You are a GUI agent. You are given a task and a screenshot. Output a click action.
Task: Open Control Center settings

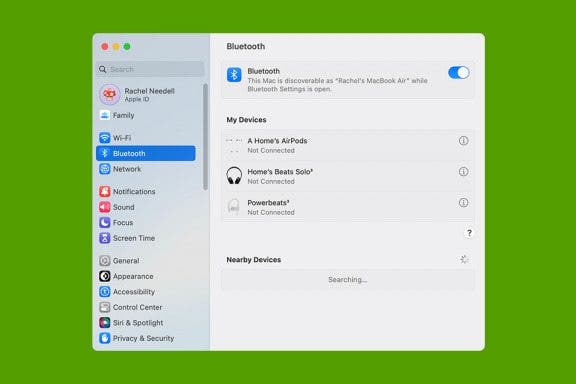[145, 307]
